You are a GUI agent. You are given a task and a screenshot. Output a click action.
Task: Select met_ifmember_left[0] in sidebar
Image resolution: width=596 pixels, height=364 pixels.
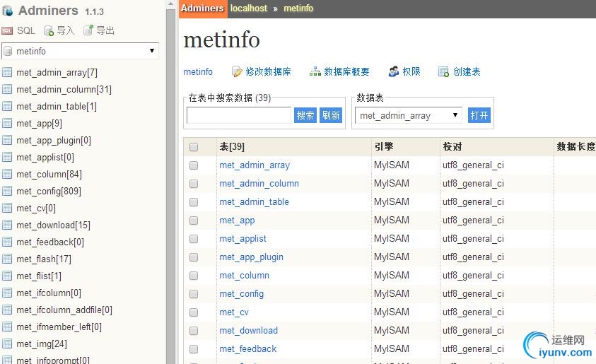(59, 327)
